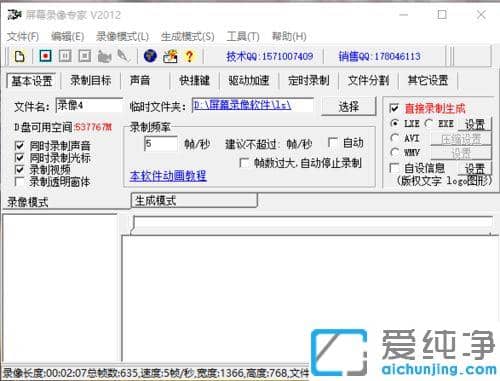Screen dimensions: 500x381
Task: Open the 编辑(E) menu
Action: pos(68,36)
